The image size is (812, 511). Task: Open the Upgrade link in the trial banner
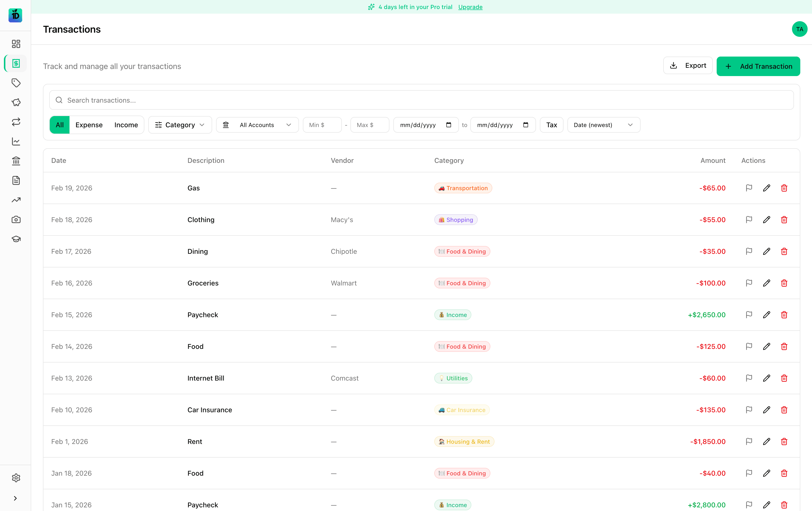pos(470,7)
